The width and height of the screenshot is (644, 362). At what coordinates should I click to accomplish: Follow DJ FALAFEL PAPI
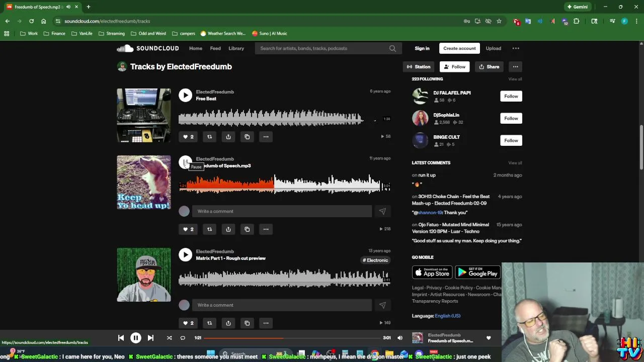[511, 96]
